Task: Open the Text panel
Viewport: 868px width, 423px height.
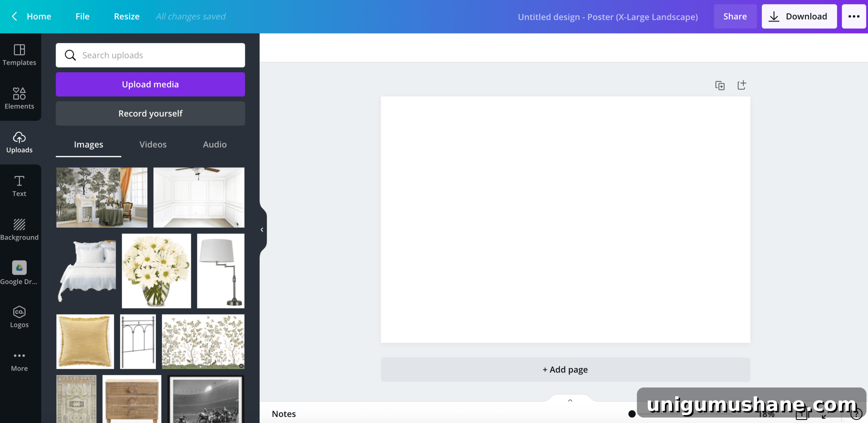Action: pos(19,186)
